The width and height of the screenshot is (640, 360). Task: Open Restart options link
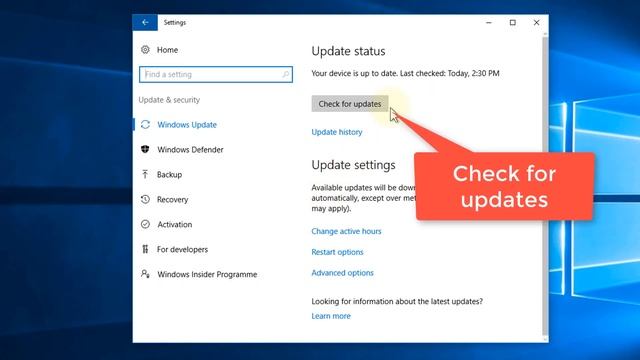(x=337, y=252)
